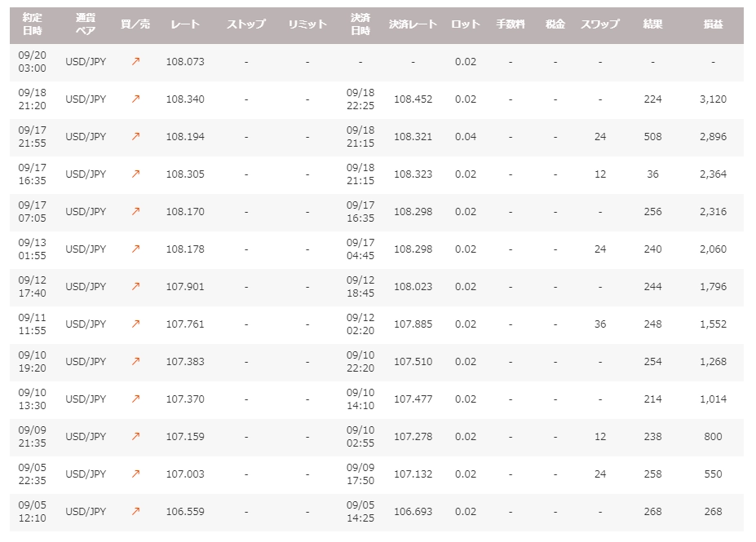Select the 結果 column header
This screenshot has height=542, width=756.
652,24
